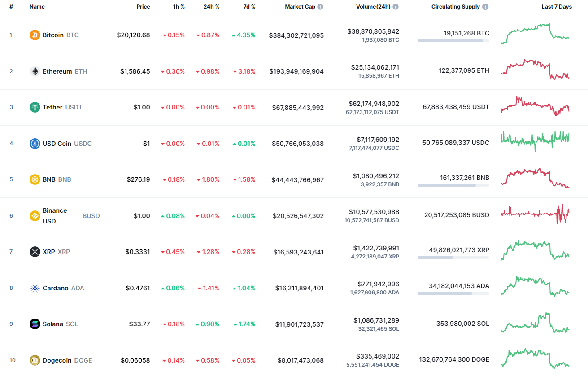The width and height of the screenshot is (588, 376).
Task: Select the Dogecoin DOGE logo icon
Action: (34, 360)
